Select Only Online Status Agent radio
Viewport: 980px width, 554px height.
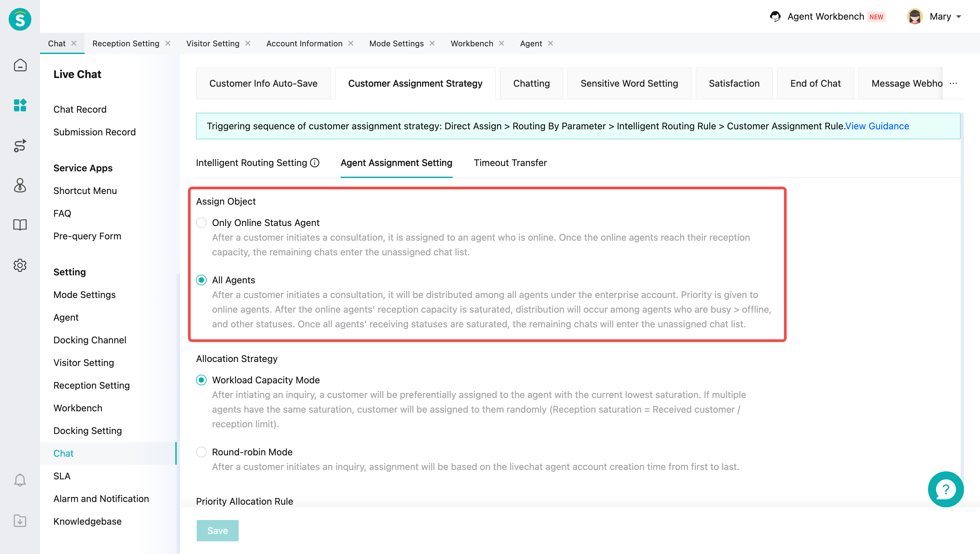(x=201, y=223)
